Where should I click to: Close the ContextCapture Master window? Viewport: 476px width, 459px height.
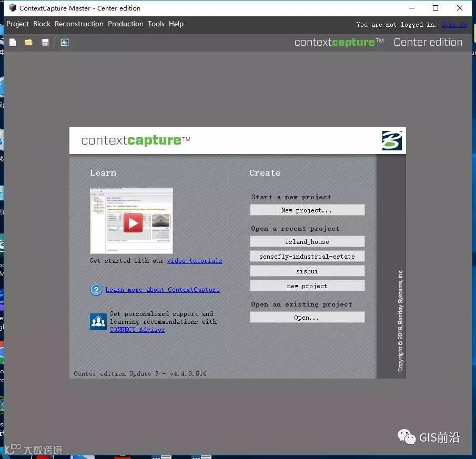pos(460,8)
